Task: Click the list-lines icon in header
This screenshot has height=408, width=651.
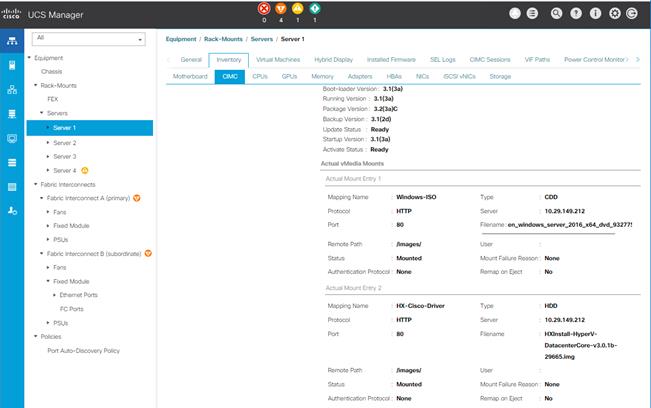Action: pyautogui.click(x=532, y=14)
